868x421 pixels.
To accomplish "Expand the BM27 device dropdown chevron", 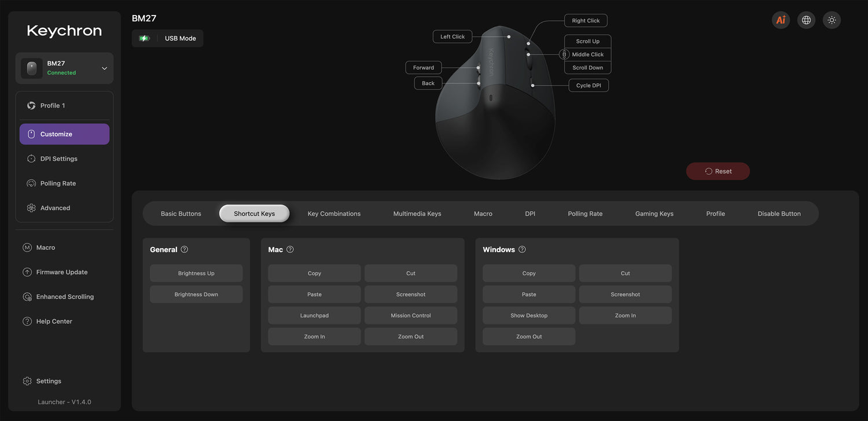I will point(105,68).
